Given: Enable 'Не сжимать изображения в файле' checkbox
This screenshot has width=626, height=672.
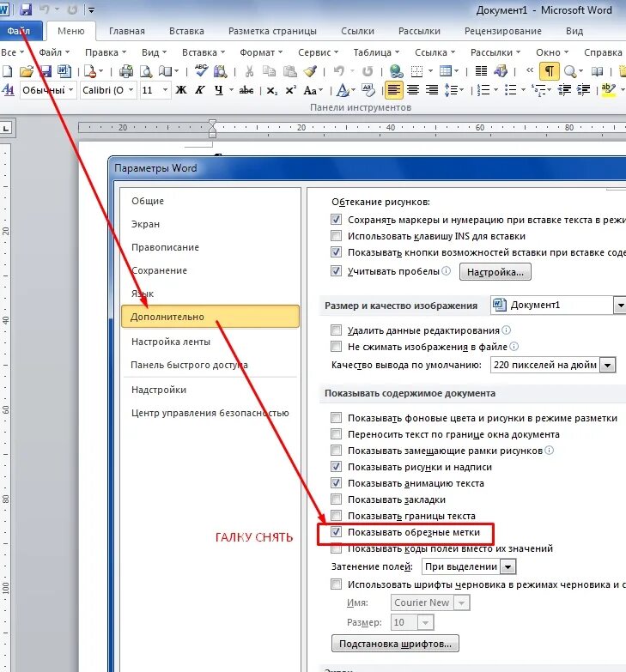Looking at the screenshot, I should [336, 346].
